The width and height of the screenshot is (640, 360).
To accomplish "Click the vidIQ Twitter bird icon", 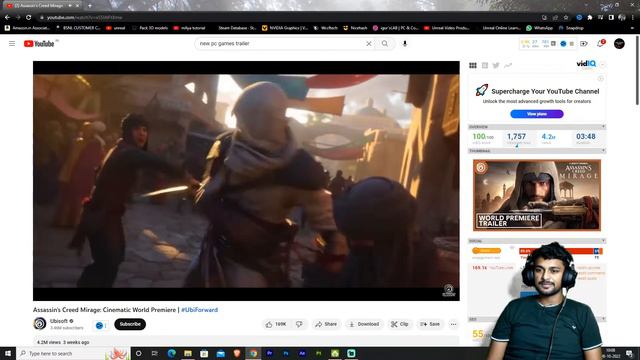I will pyautogui.click(x=496, y=65).
